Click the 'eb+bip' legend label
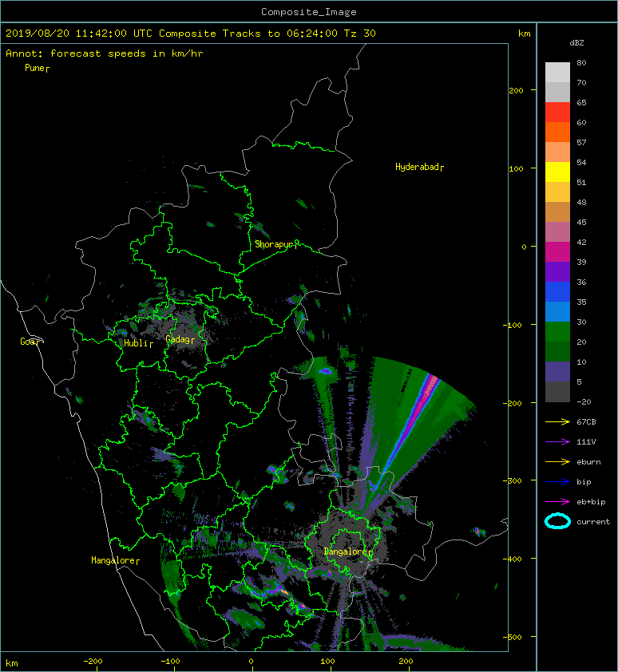The image size is (618, 672). [591, 502]
